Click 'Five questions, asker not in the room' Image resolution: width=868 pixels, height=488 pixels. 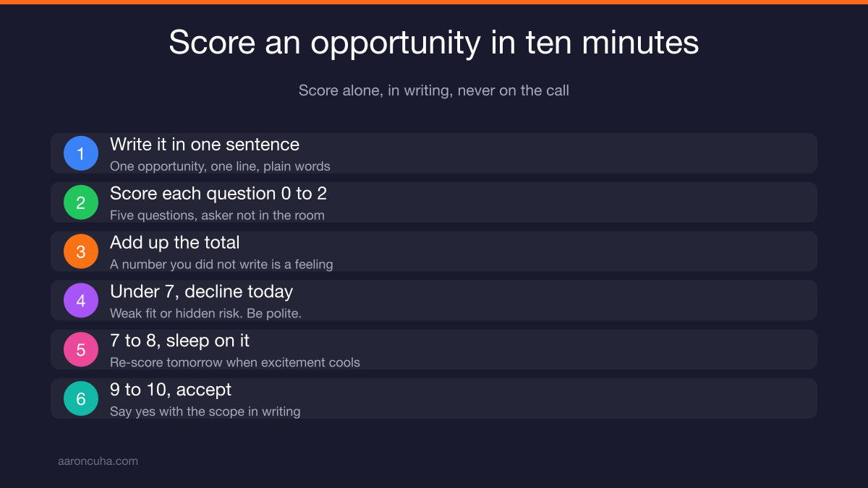(217, 215)
